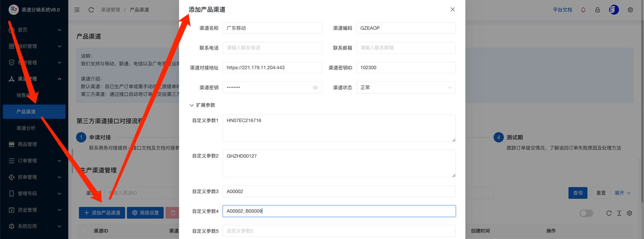644x239 pixels.
Task: Open the 订单管理 sidebar menu
Action: pos(34,161)
